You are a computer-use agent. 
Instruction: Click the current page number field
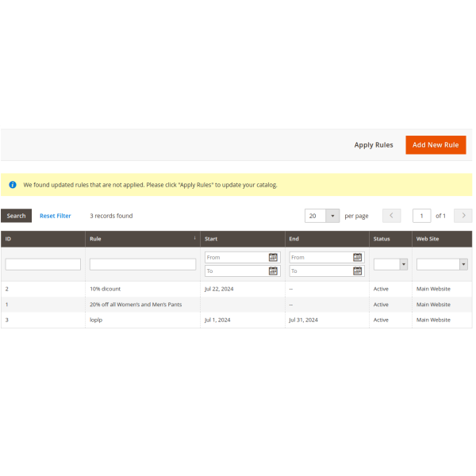422,216
